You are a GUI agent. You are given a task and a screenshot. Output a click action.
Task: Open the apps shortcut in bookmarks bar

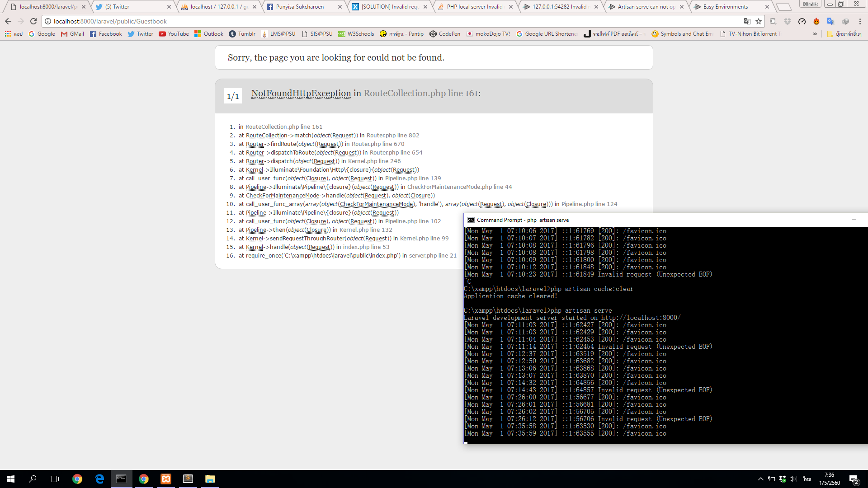point(14,34)
